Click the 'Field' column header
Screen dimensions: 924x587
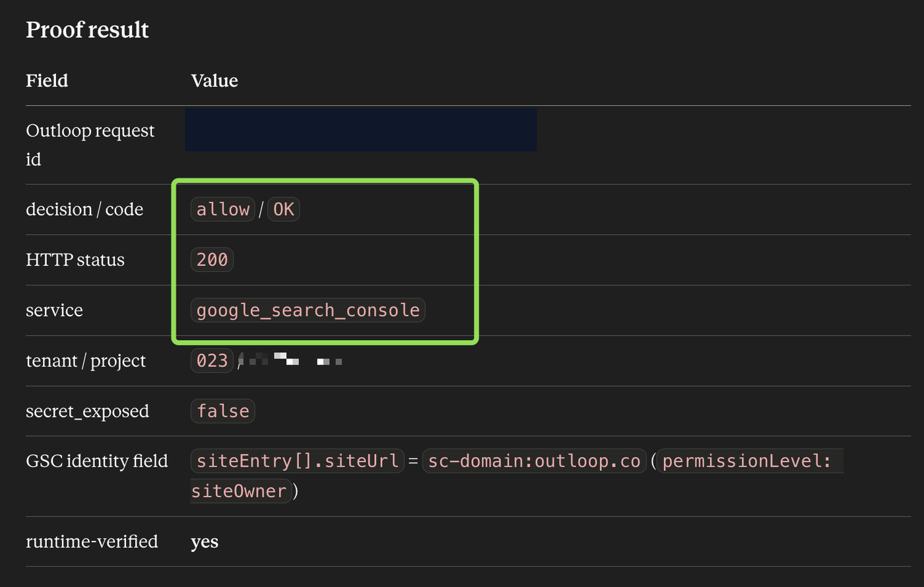47,81
